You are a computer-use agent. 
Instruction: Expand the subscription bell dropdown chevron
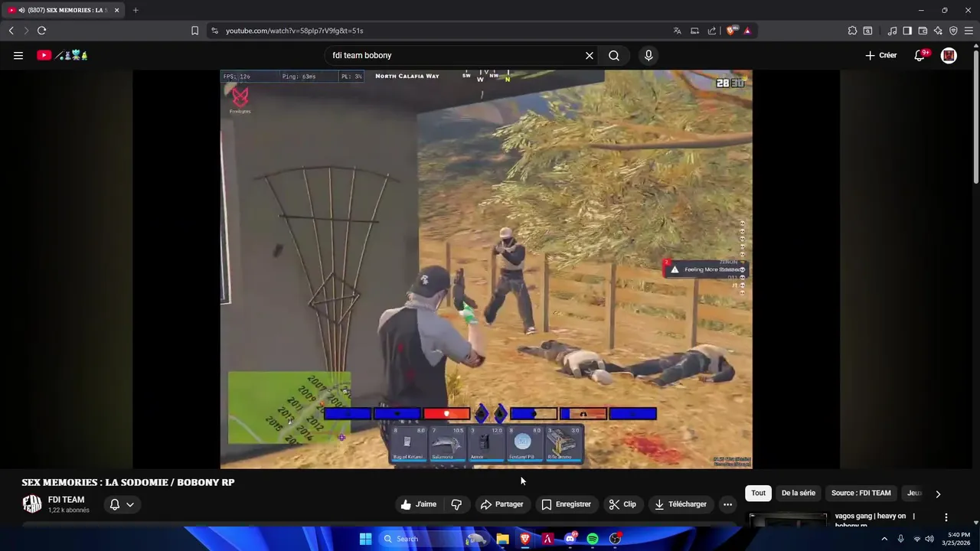click(x=130, y=504)
